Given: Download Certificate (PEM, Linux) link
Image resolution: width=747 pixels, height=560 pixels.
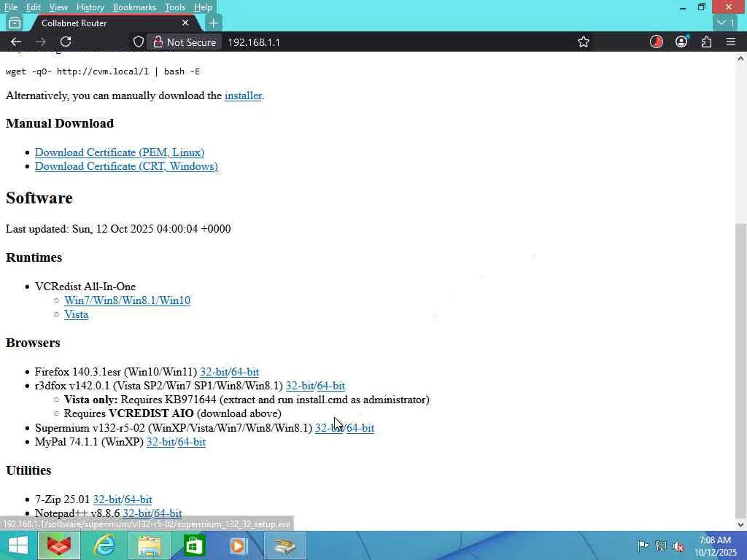Looking at the screenshot, I should pos(120,152).
